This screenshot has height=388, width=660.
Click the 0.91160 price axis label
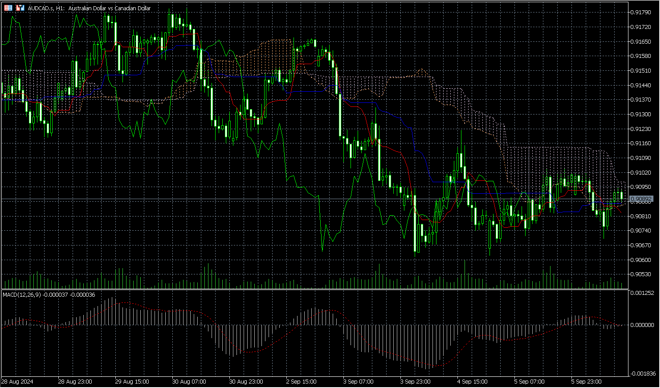(x=641, y=144)
